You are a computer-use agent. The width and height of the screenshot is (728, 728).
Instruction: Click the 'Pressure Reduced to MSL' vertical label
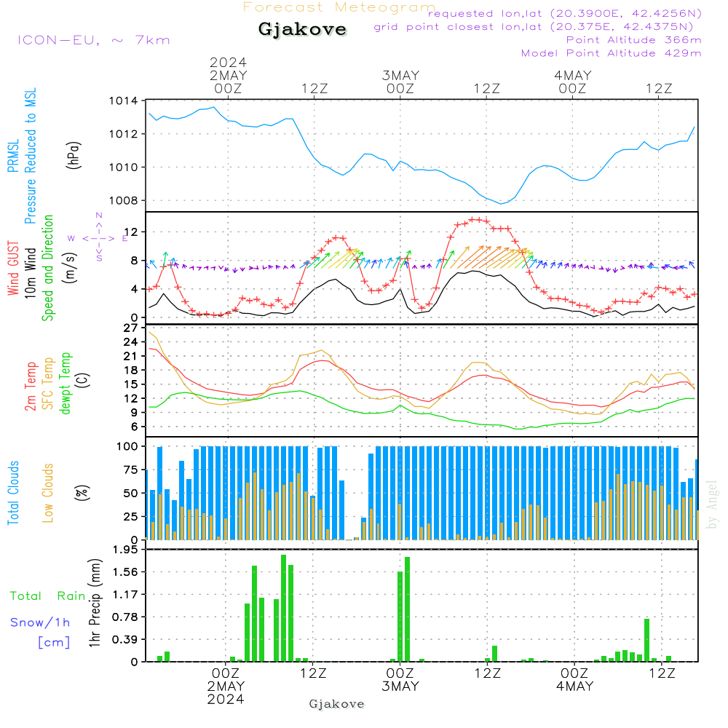pos(30,156)
